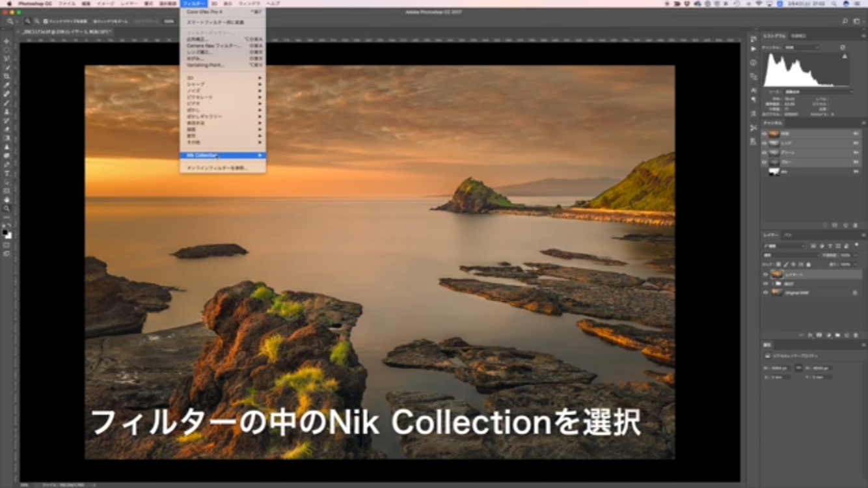The height and width of the screenshot is (488, 868).
Task: Click the histogram cached data warning triangle
Action: pos(845,57)
